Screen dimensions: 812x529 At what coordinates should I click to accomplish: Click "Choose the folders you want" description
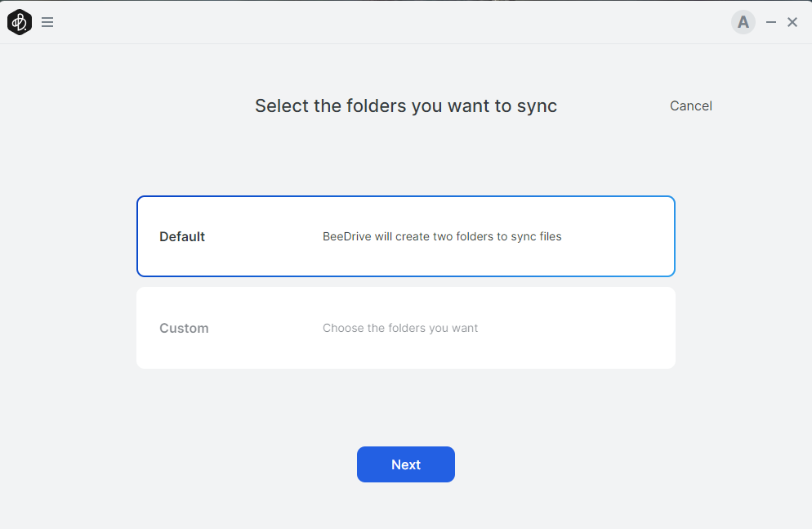(400, 328)
